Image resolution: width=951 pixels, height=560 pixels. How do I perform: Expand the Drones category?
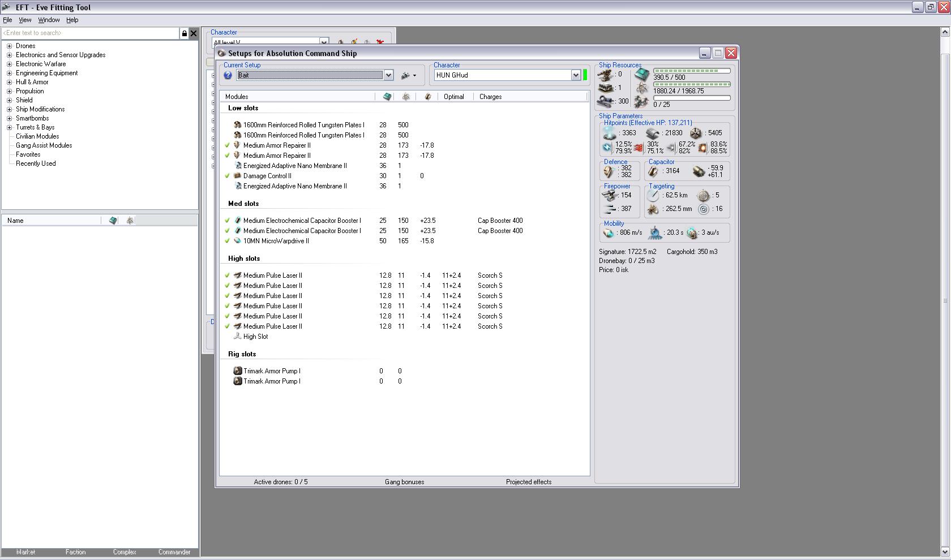[9, 46]
